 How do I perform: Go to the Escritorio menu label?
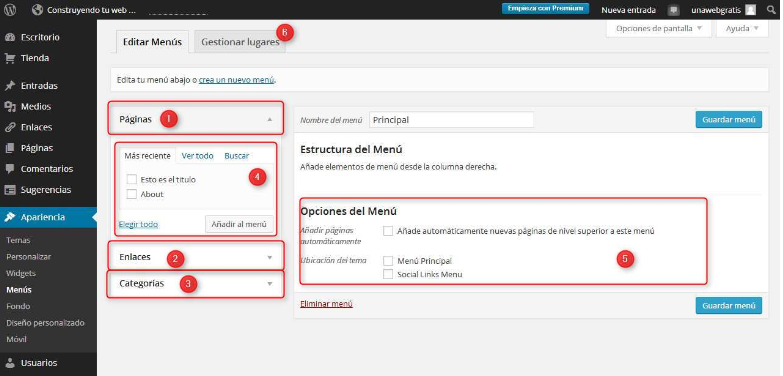click(40, 37)
